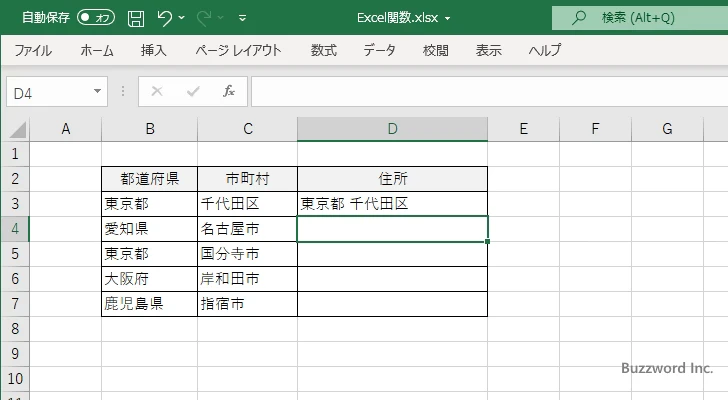This screenshot has width=728, height=400.
Task: Select row 8 header
Action: tap(15, 329)
